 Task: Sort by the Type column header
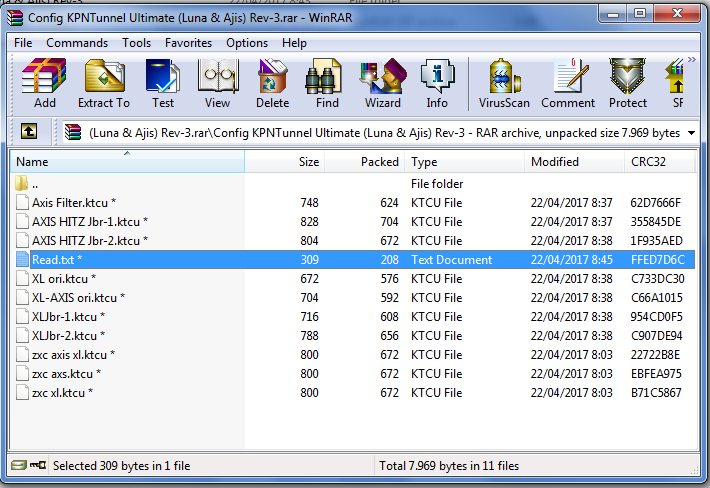click(465, 162)
